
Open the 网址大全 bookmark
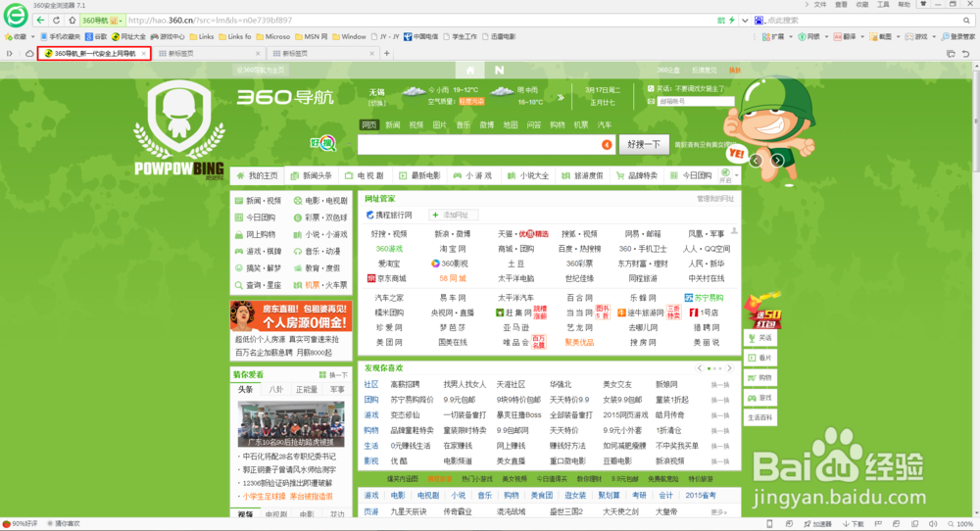128,37
